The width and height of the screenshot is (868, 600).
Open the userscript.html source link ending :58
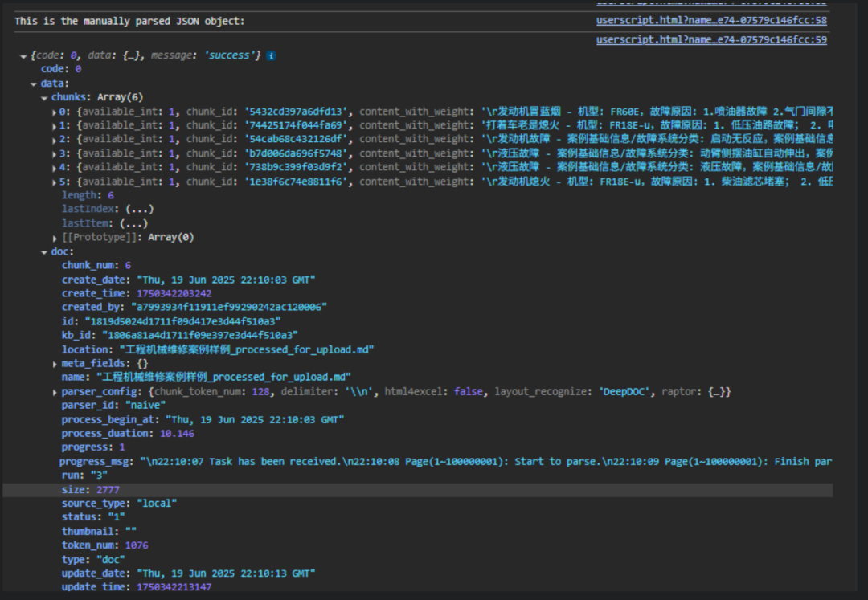click(x=710, y=20)
